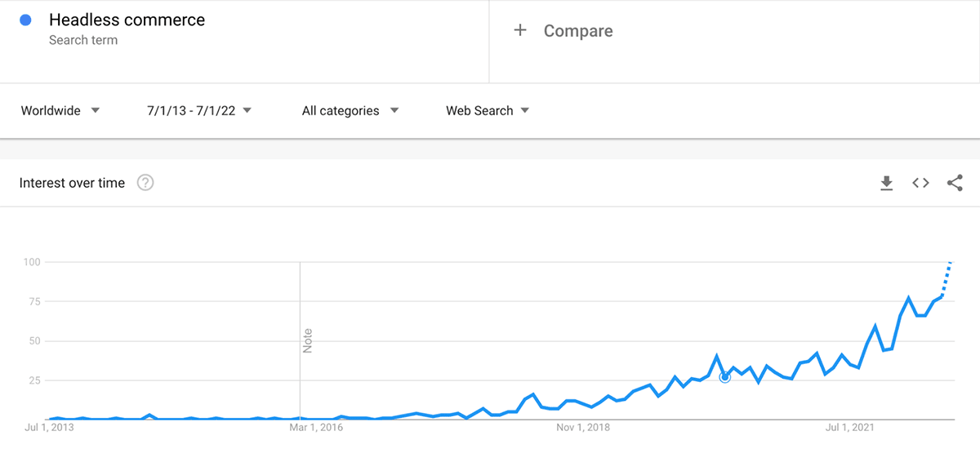Click the Nov 1, 2018 axis label
Screen dimensions: 980x453
(x=583, y=426)
